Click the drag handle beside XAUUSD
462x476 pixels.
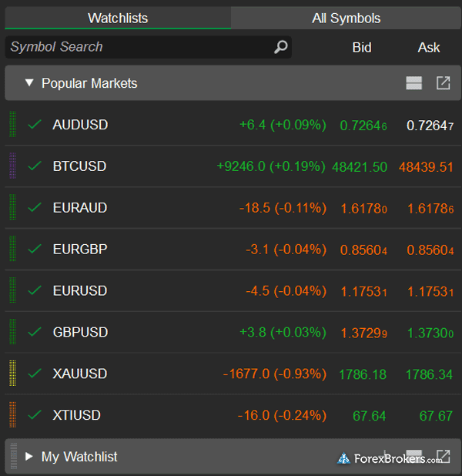click(12, 374)
